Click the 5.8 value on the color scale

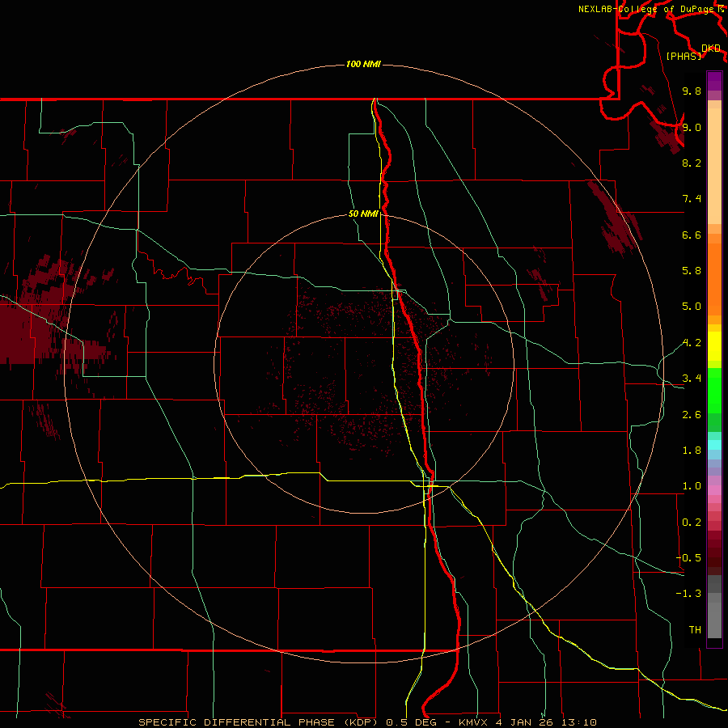click(x=692, y=271)
